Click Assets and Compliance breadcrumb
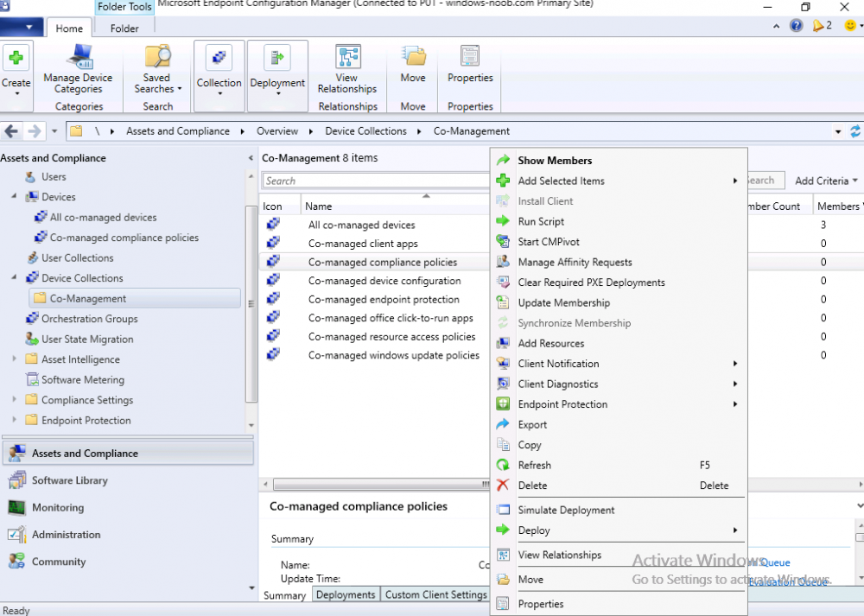 pos(178,131)
